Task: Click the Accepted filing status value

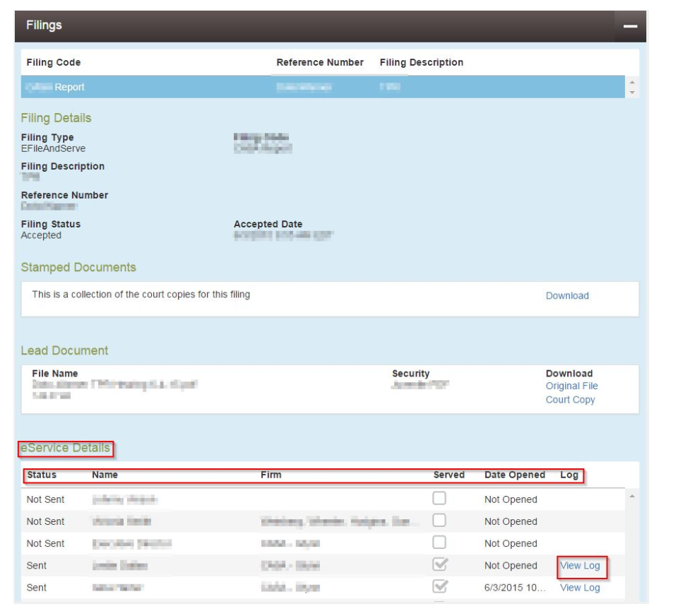Action: coord(42,235)
